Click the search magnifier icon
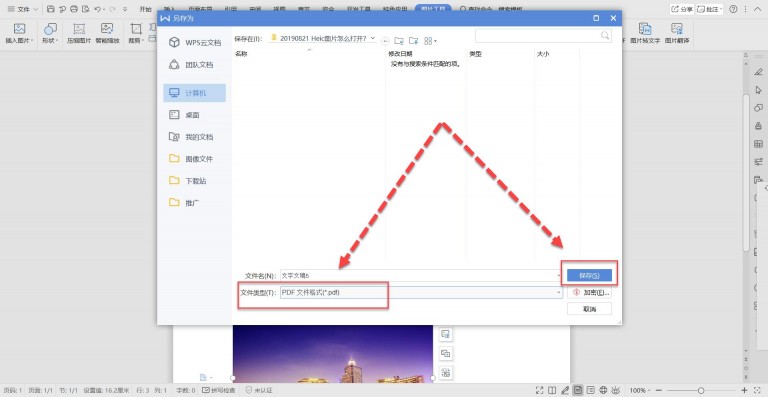 [x=605, y=36]
